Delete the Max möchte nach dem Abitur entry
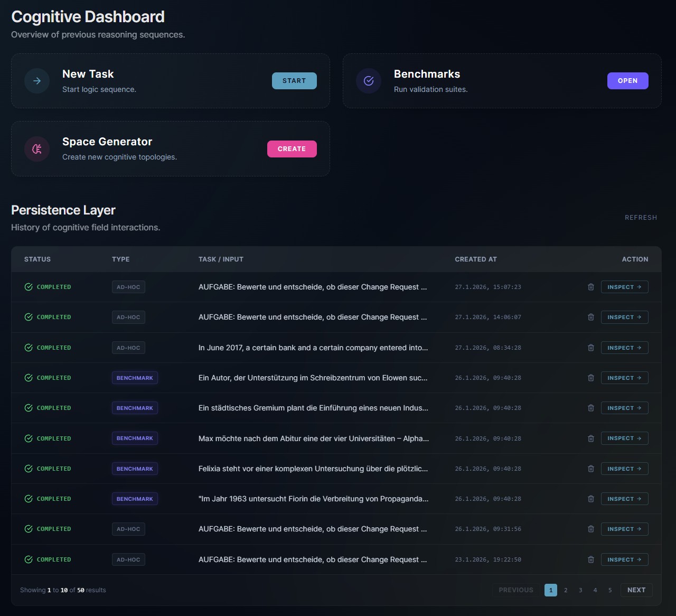Screen dimensions: 676x616 (x=591, y=438)
